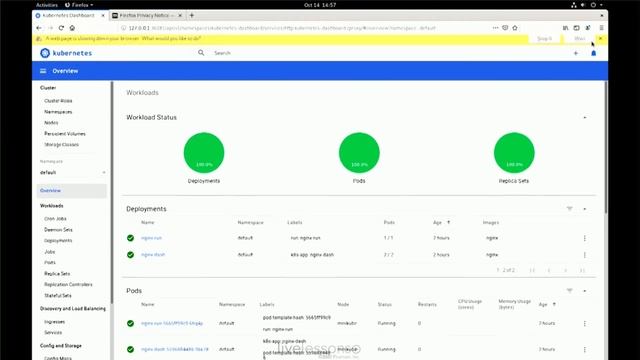Open Cron Jobs in sidebar
The width and height of the screenshot is (640, 360).
55,219
